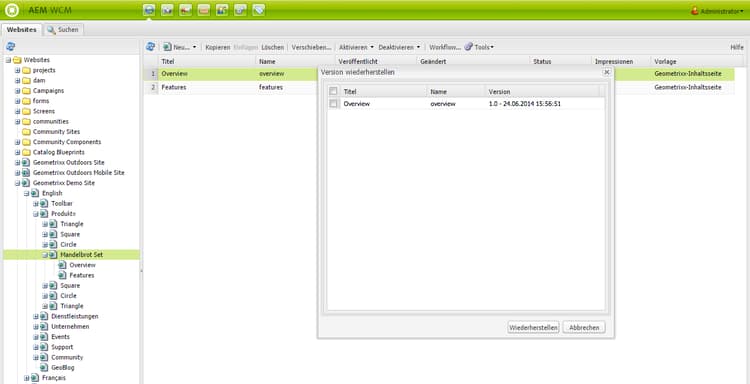Sort by the Geändert column header
The width and height of the screenshot is (750, 384).
(x=473, y=62)
